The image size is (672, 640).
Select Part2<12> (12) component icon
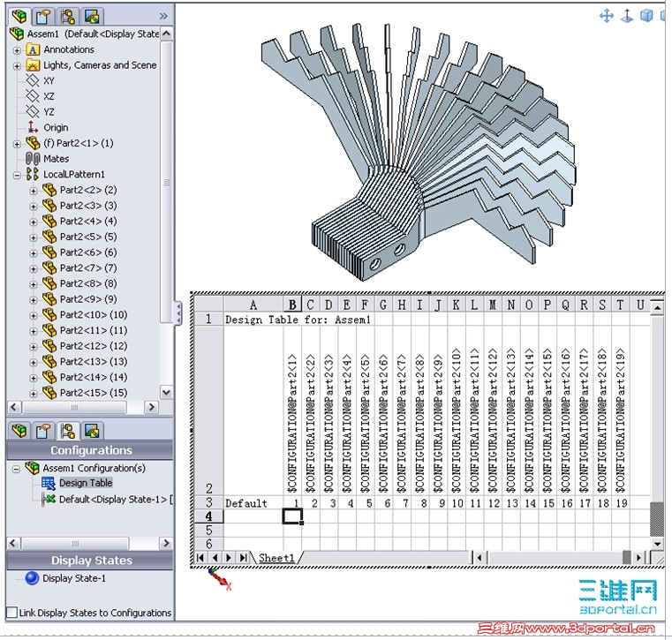[x=49, y=346]
